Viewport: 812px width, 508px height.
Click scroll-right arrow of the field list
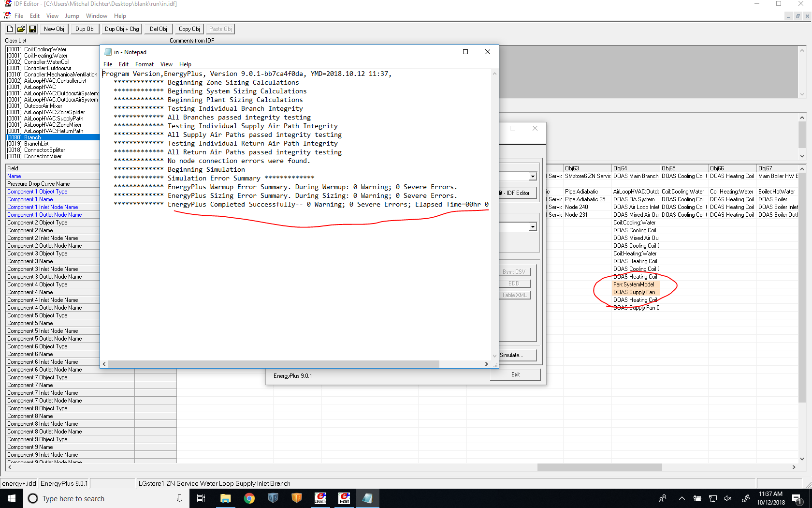click(794, 467)
